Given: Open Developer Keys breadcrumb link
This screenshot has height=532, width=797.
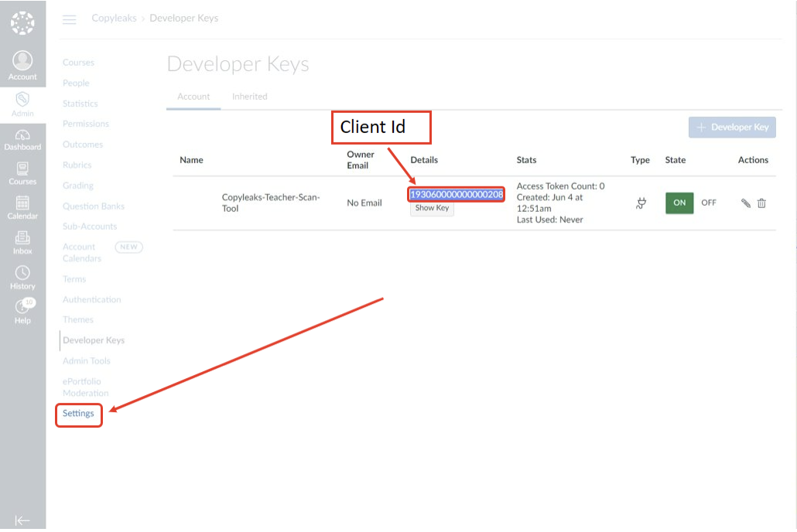Looking at the screenshot, I should coord(184,19).
